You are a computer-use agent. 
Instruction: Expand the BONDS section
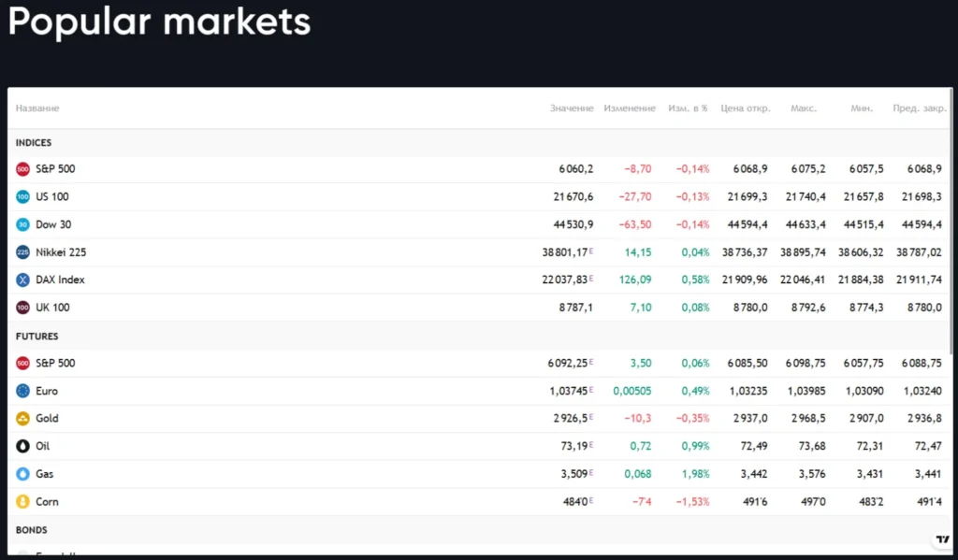coord(31,529)
